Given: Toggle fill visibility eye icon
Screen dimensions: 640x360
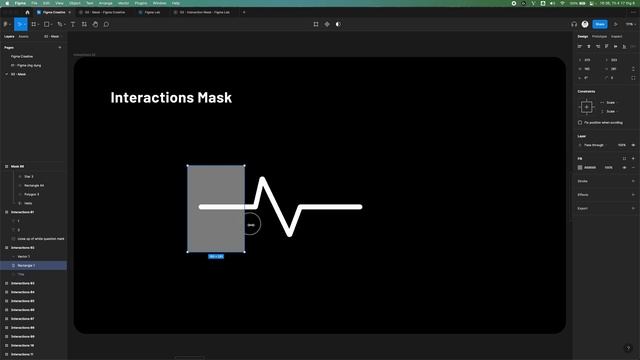Looking at the screenshot, I should [x=624, y=167].
